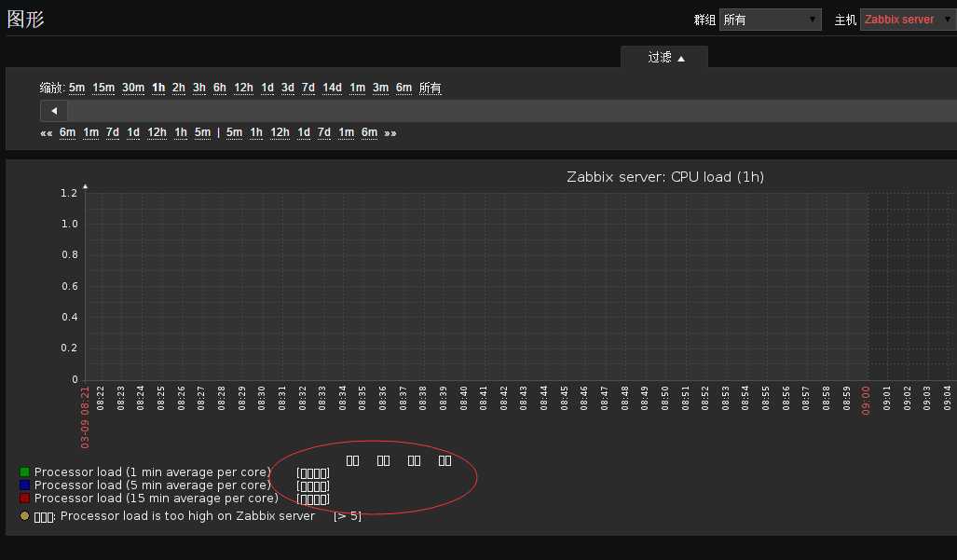Move forward 12h in the navigation row
Image resolution: width=957 pixels, height=560 pixels.
point(280,132)
